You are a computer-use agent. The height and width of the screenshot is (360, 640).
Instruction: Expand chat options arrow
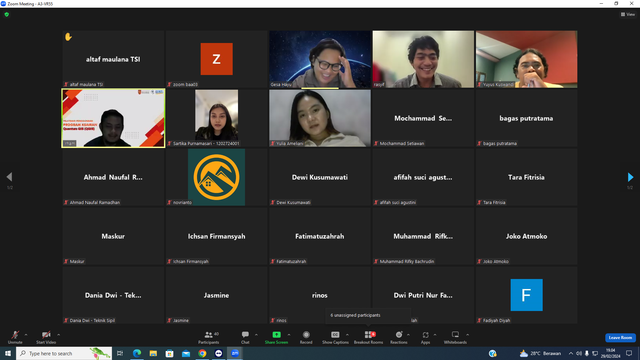[x=256, y=335]
